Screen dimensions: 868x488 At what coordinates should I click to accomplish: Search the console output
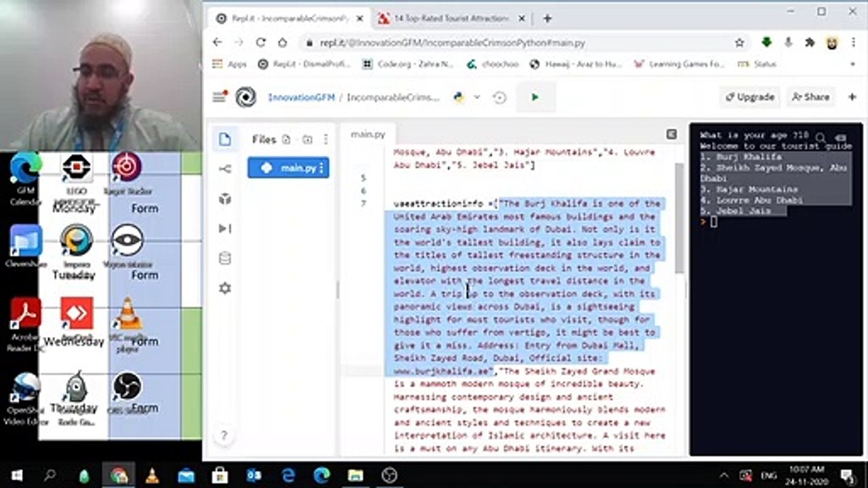pos(821,138)
